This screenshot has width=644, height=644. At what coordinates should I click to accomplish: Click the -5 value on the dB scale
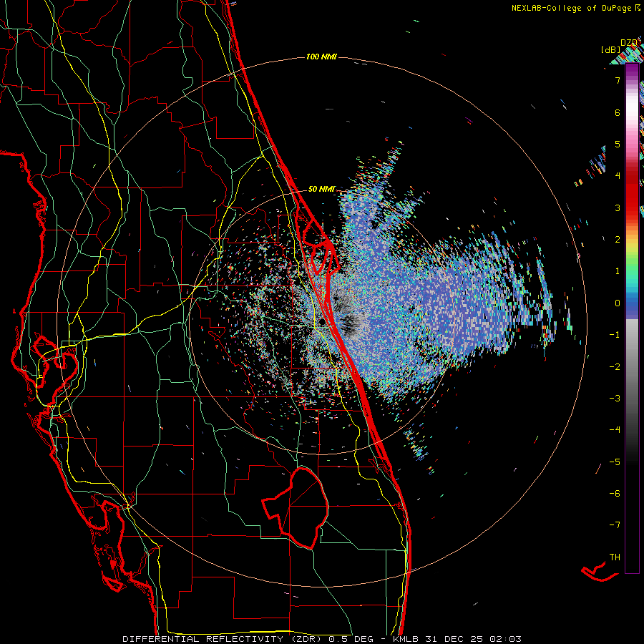click(x=615, y=462)
